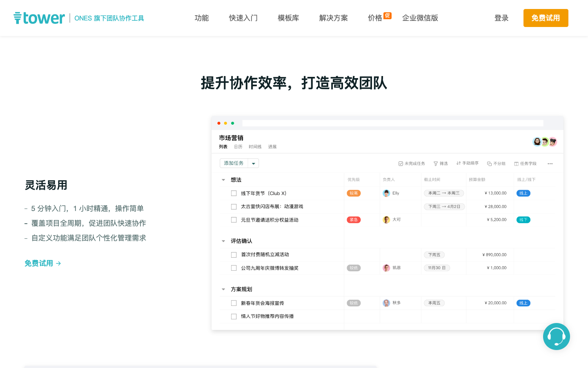Click the manual sort (手动排序) icon
Screen dimensions: 588x368
pos(459,163)
